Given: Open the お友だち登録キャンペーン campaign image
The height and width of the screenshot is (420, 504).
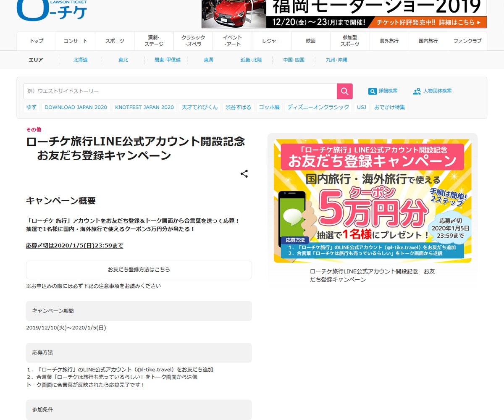Looking at the screenshot, I should coord(373,201).
